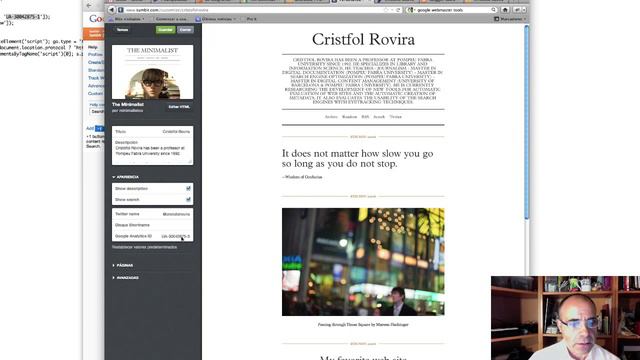Click the blue page scrollbar
Image resolution: width=640 pixels, height=360 pixels.
pyautogui.click(x=527, y=122)
